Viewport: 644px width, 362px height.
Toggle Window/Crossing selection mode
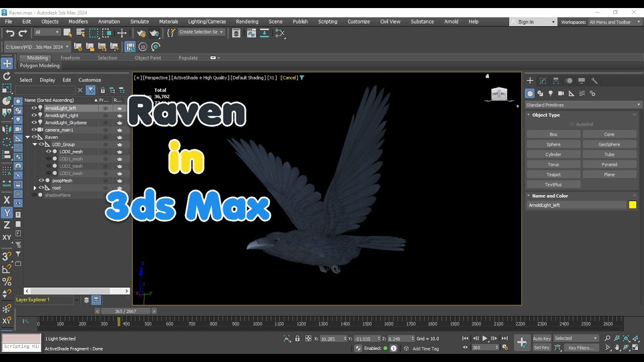click(x=106, y=33)
